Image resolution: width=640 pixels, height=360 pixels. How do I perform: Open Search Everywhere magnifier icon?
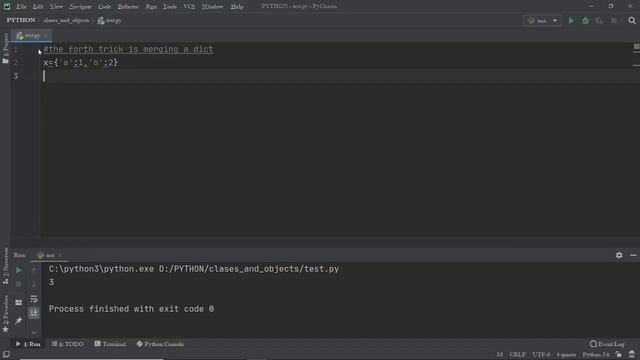coord(632,20)
